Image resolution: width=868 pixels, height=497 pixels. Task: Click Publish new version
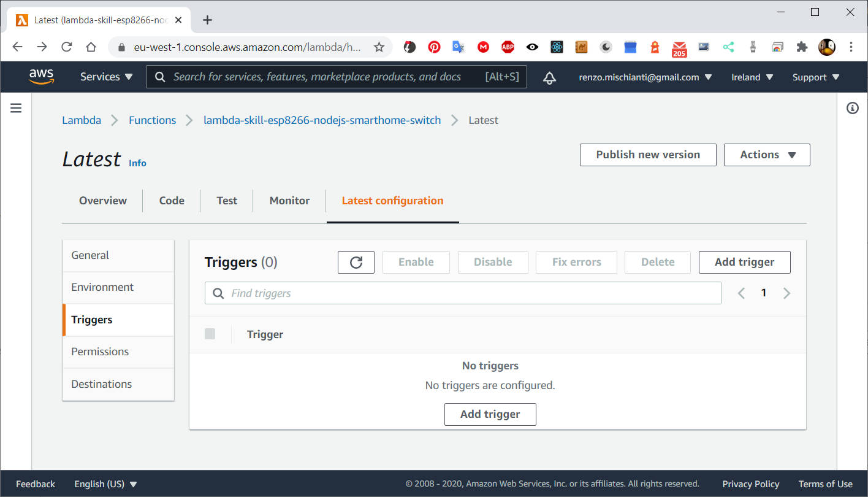[648, 155]
